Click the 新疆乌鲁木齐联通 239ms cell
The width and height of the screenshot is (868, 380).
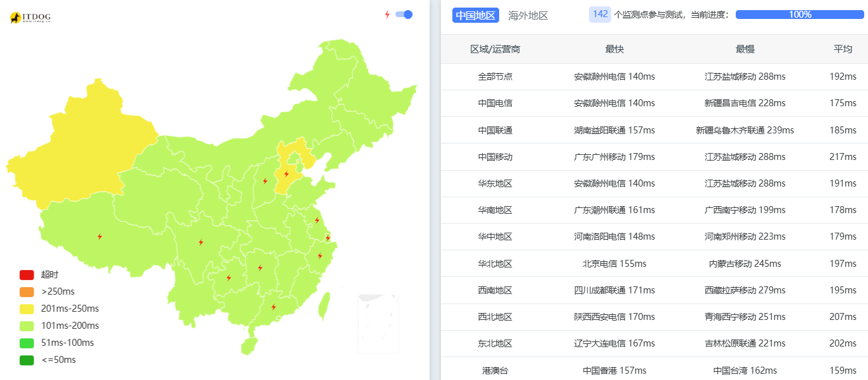coord(745,130)
